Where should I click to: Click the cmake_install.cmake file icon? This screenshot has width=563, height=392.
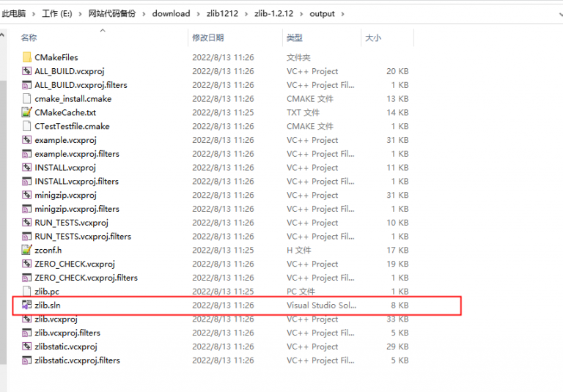tap(27, 99)
